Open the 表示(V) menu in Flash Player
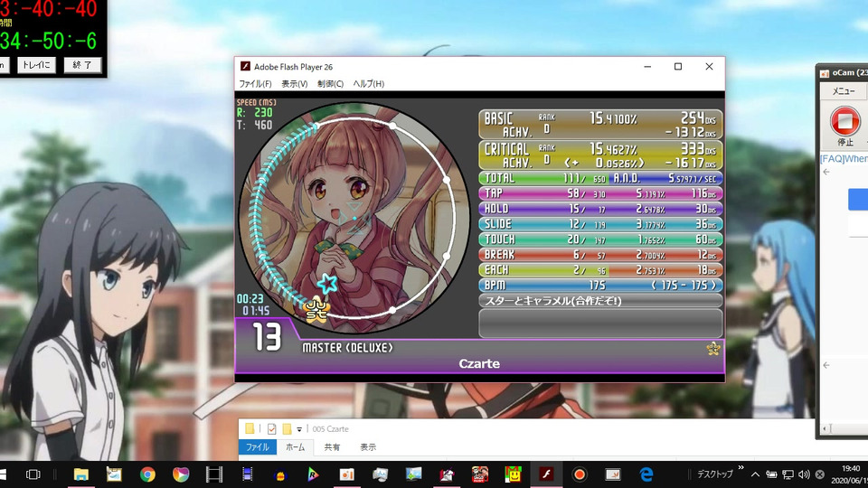Viewport: 868px width, 488px height. 295,83
